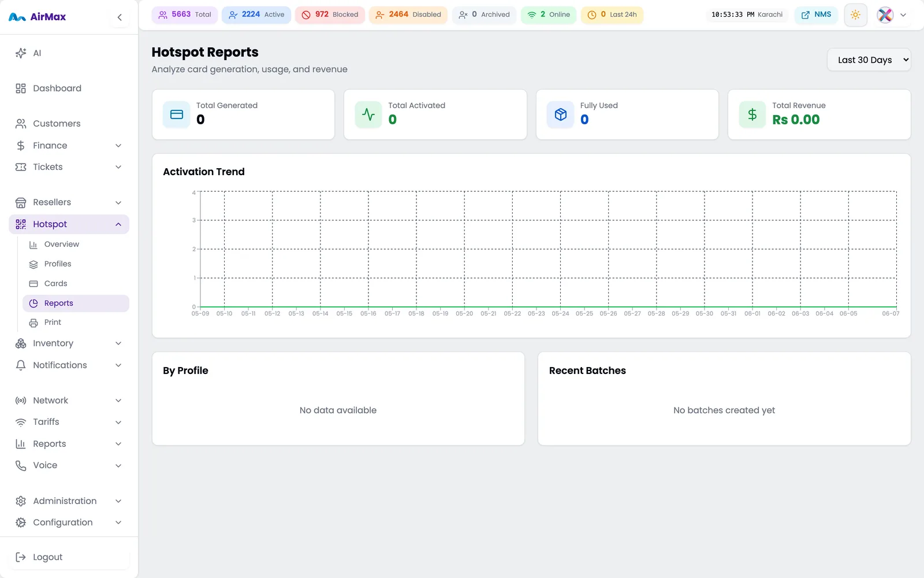The image size is (924, 578).
Task: Expand the Administration menu chevron
Action: (118, 501)
